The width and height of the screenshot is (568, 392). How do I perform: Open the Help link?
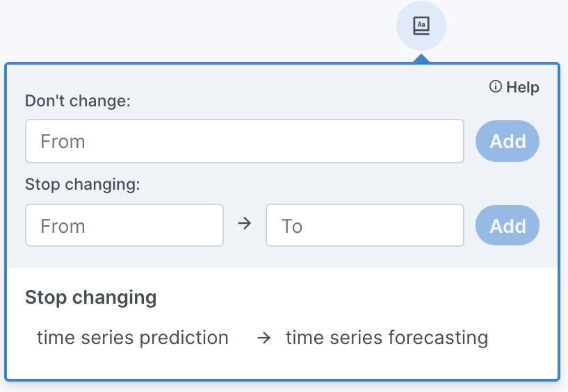[522, 87]
